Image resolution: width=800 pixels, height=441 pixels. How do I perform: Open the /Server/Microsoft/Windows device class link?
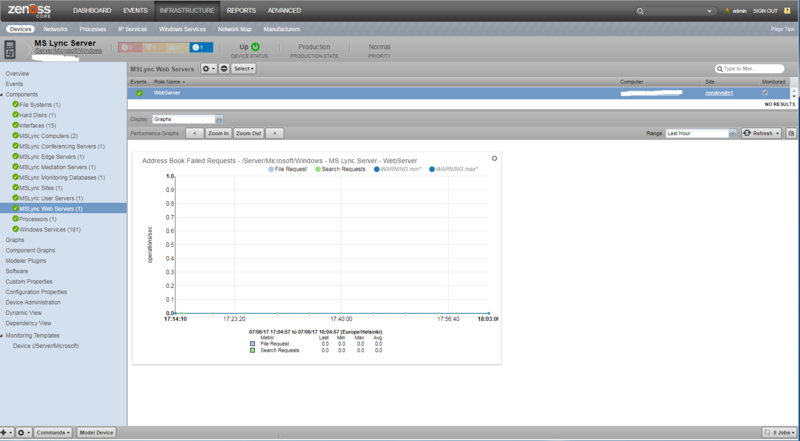click(68, 51)
